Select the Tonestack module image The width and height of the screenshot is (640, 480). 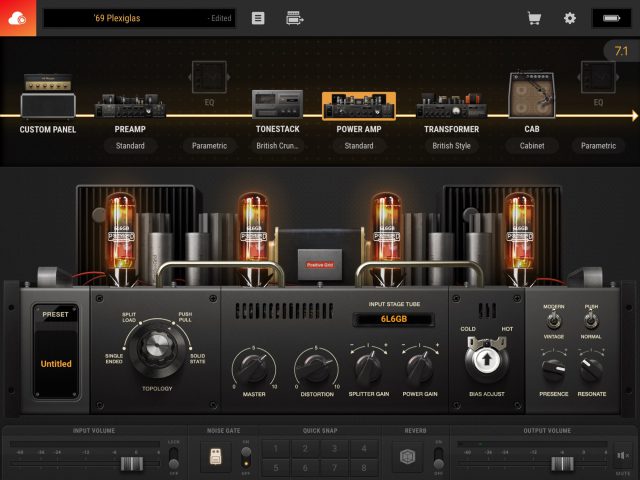click(278, 104)
